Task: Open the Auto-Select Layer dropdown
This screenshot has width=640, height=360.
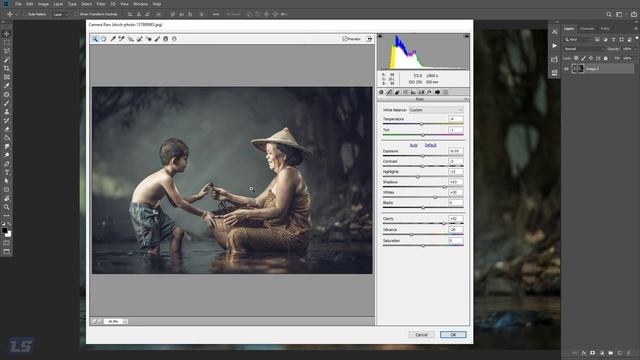Action: (x=60, y=14)
